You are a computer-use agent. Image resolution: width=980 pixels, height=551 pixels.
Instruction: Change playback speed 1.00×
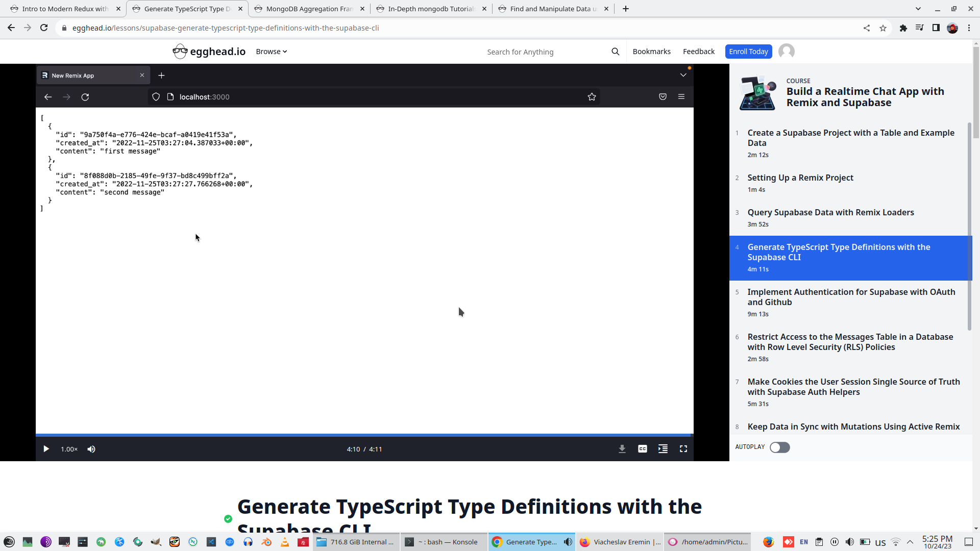[x=69, y=449]
